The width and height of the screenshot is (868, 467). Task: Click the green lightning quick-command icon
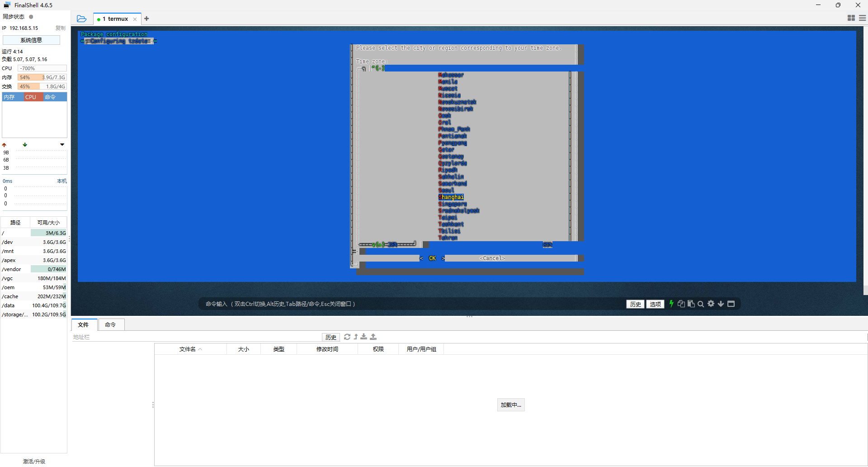click(x=671, y=304)
